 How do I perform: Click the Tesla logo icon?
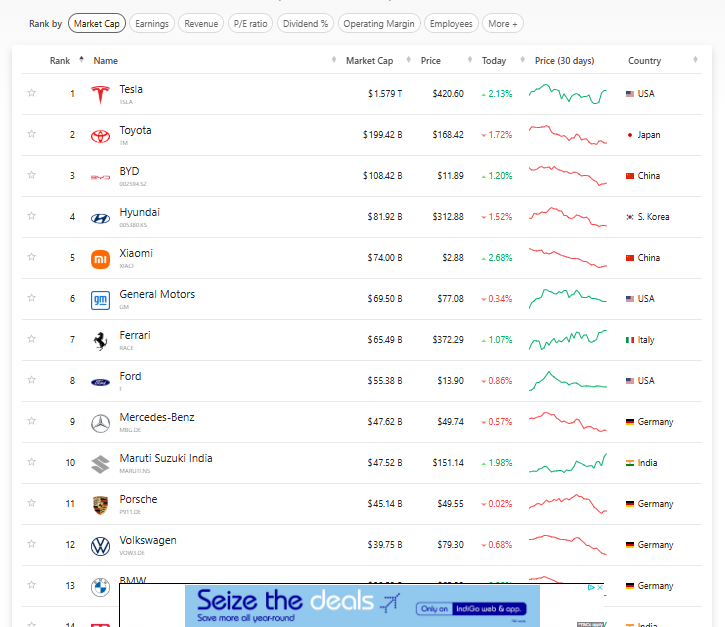coord(100,95)
